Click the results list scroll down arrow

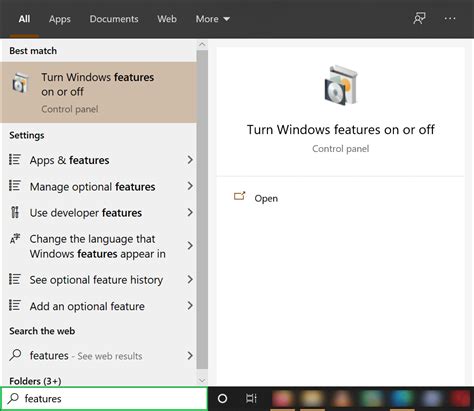[202, 380]
